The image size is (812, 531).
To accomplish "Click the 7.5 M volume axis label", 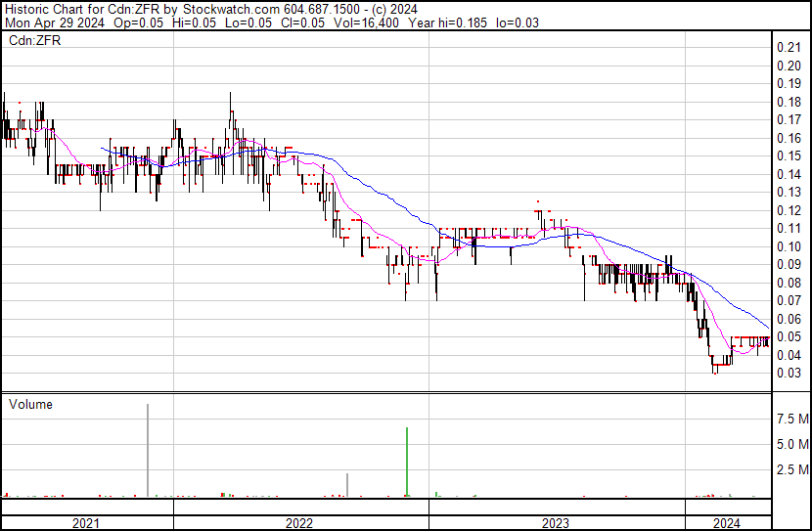I will point(790,420).
